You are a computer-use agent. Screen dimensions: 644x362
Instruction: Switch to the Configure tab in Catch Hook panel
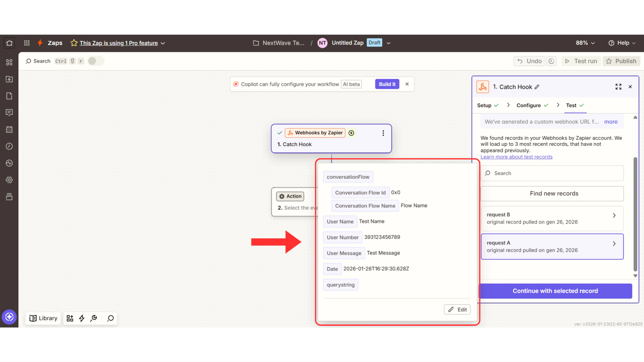[529, 105]
